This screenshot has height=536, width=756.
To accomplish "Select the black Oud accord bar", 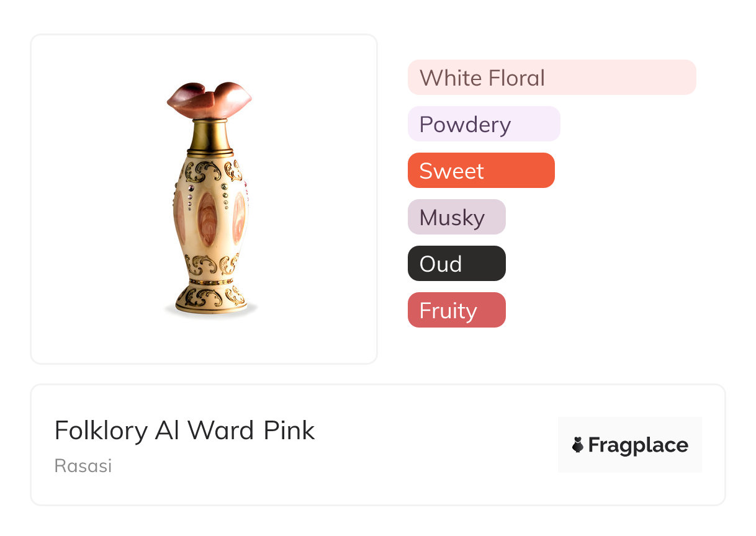I will 456,264.
